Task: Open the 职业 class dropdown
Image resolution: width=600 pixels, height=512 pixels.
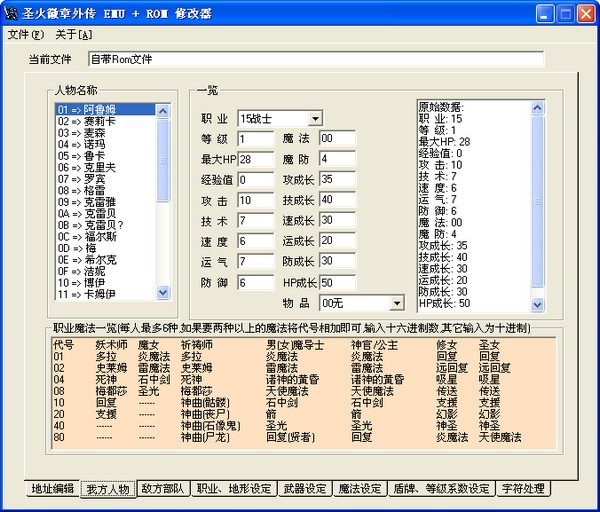Action: point(315,119)
